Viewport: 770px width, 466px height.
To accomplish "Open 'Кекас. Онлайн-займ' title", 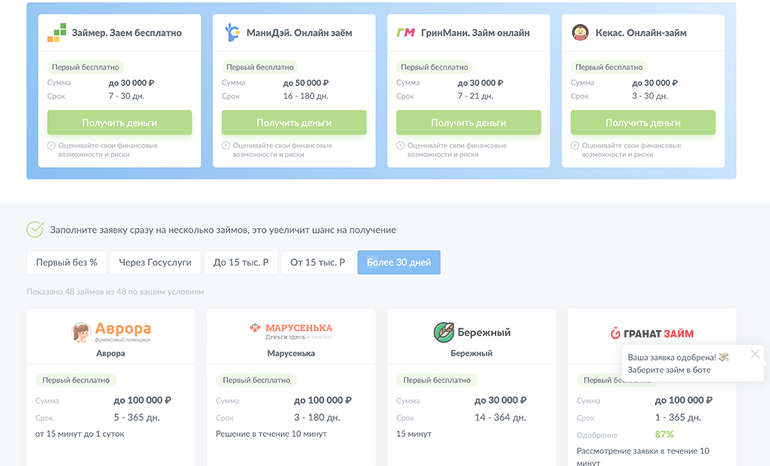I will click(641, 33).
